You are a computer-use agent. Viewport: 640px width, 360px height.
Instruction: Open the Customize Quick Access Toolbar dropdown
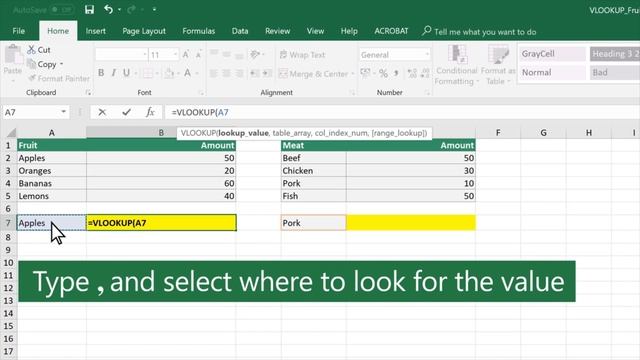tap(154, 9)
